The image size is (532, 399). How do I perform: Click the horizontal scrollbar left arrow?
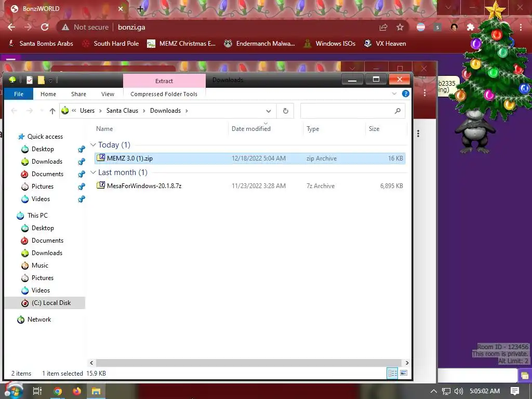tap(91, 363)
